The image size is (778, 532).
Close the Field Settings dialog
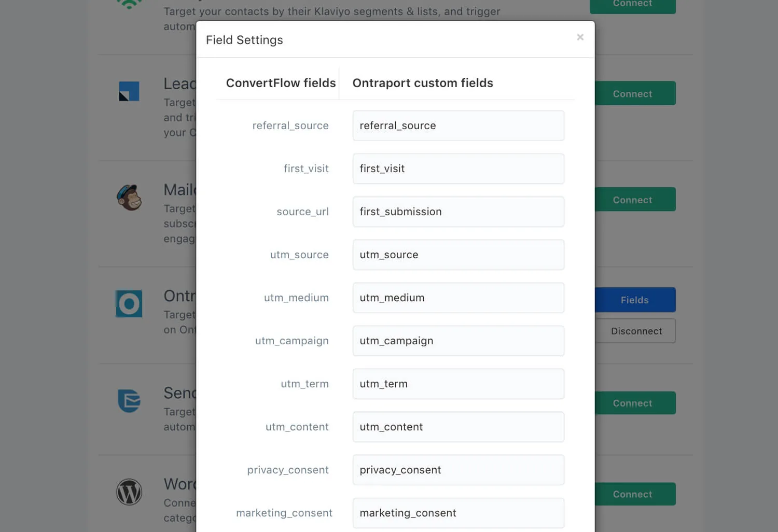580,37
